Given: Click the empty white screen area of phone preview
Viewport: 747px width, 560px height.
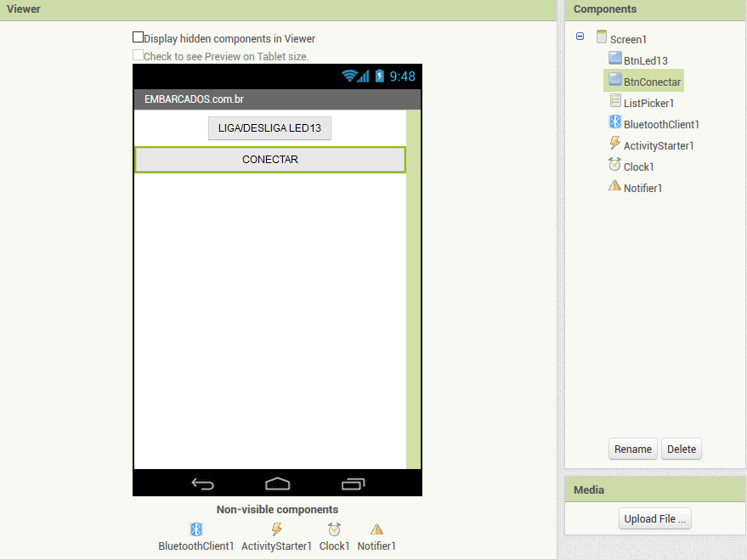Looking at the screenshot, I should click(270, 320).
